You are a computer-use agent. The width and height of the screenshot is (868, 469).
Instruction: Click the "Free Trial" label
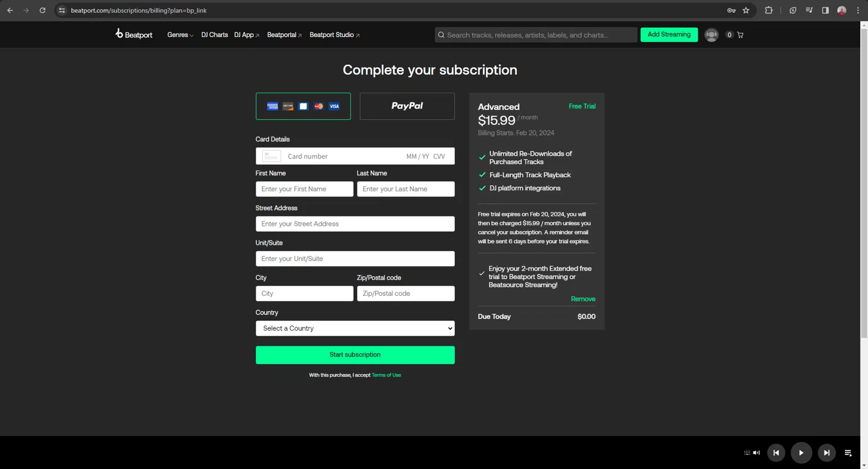582,106
